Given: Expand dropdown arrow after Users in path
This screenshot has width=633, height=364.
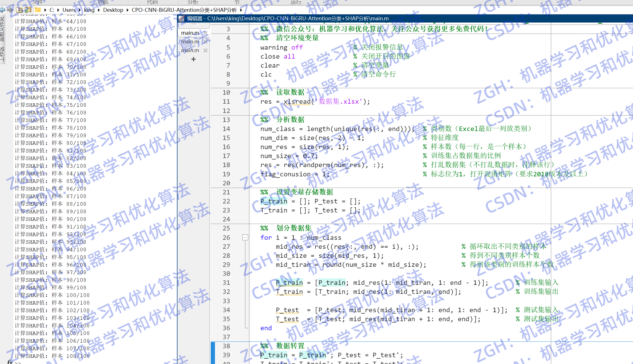Looking at the screenshot, I should [80, 10].
